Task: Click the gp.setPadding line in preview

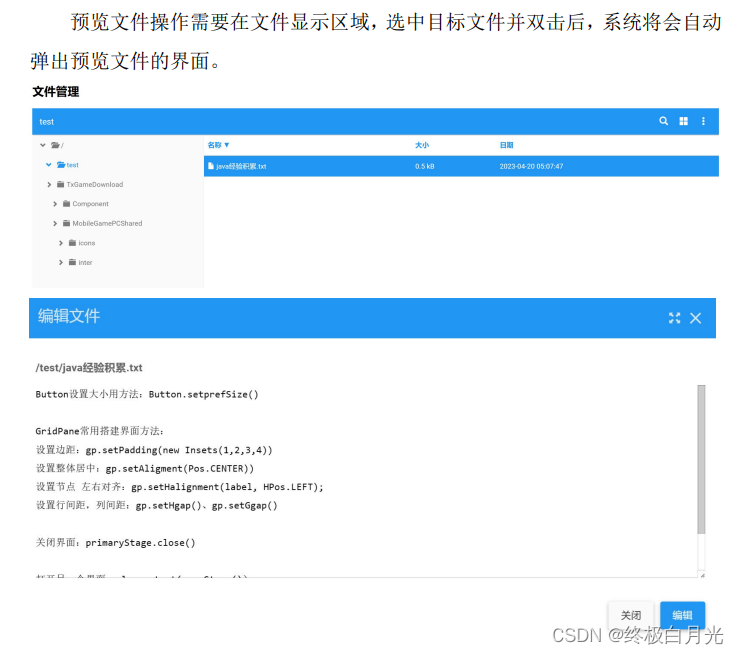Action: point(154,450)
